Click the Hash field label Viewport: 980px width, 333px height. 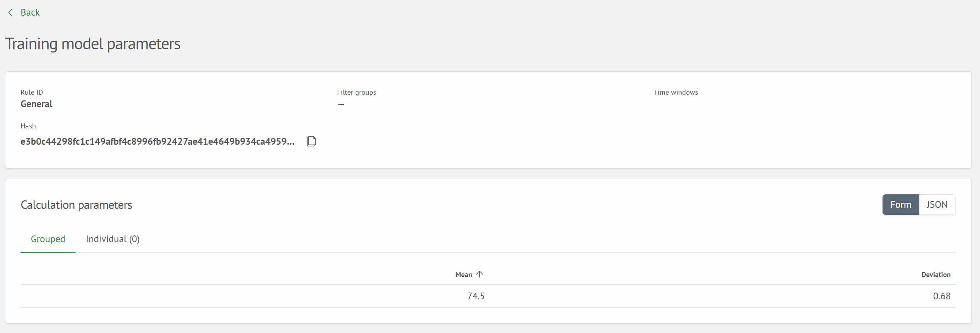[28, 126]
